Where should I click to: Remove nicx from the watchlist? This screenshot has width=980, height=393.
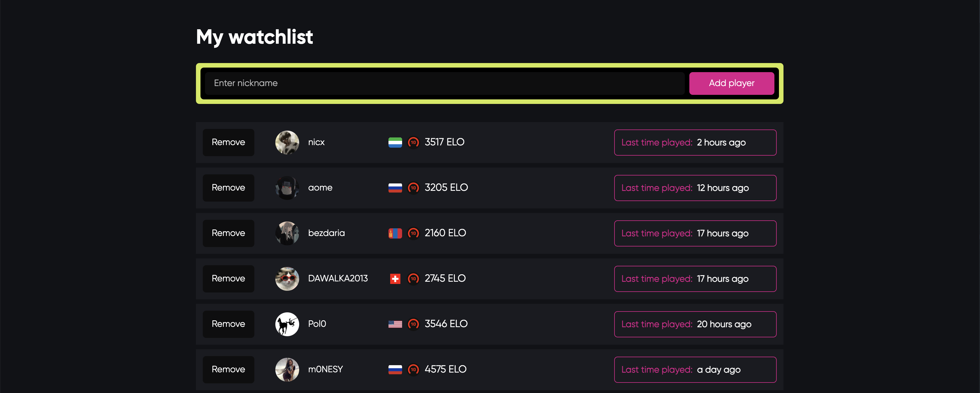pos(228,142)
